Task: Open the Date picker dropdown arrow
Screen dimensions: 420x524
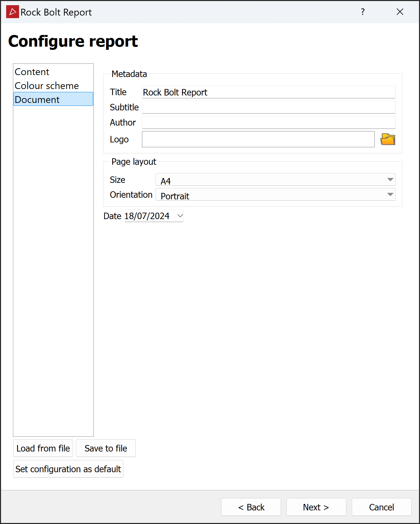Action: click(180, 216)
